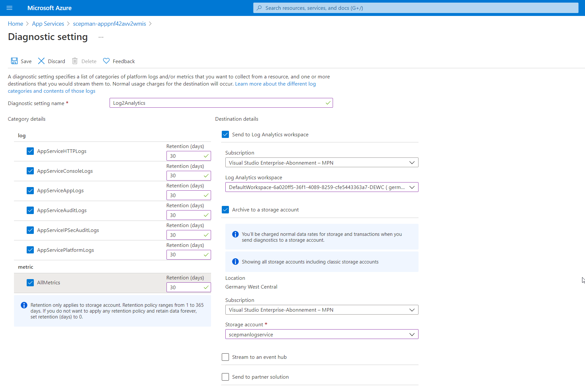Click the Save disk icon
This screenshot has height=392, width=585.
click(14, 61)
